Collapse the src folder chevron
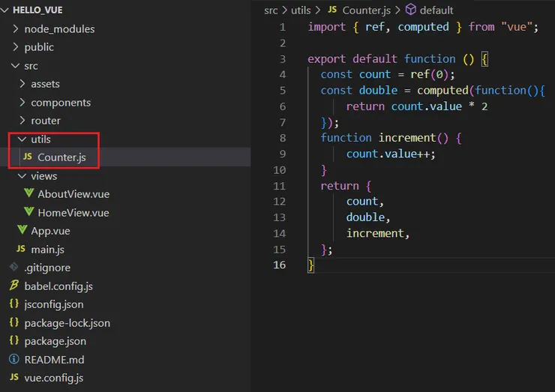 point(15,66)
